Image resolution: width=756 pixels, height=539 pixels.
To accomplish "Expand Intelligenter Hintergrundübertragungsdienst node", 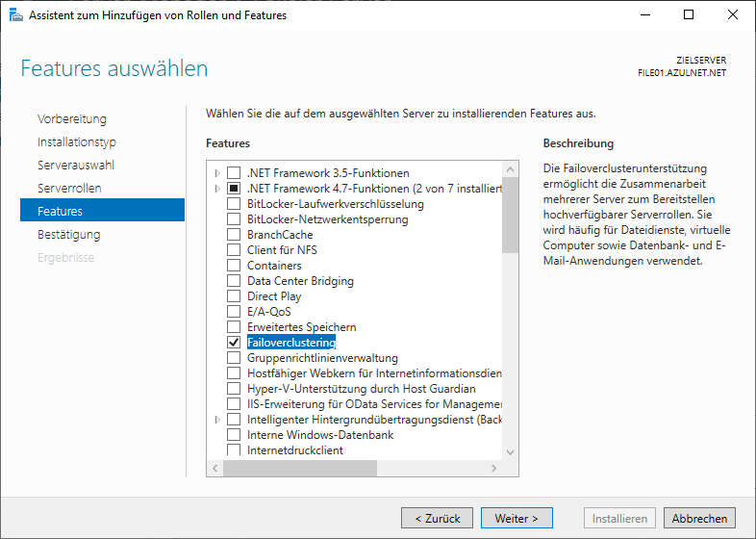I will pyautogui.click(x=217, y=420).
